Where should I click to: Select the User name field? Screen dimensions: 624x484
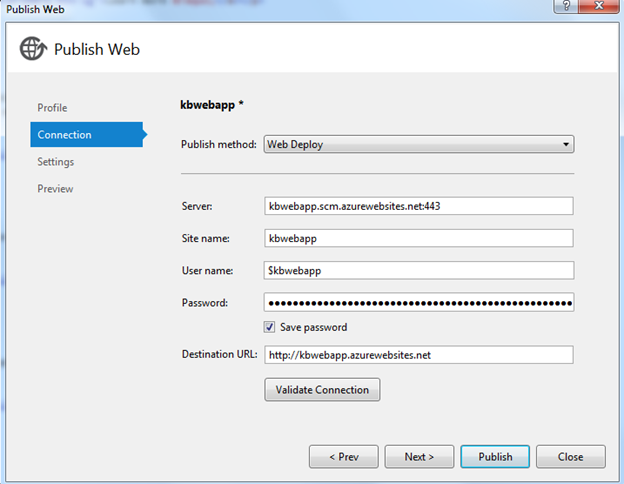pos(419,270)
